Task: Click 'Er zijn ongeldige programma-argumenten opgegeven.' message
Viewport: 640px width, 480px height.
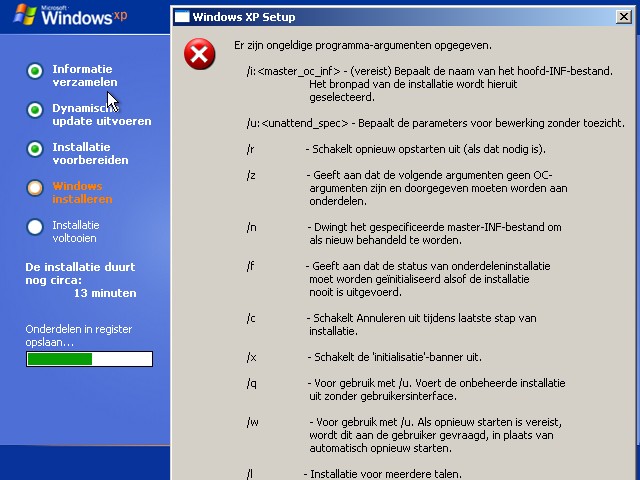Action: (x=363, y=45)
